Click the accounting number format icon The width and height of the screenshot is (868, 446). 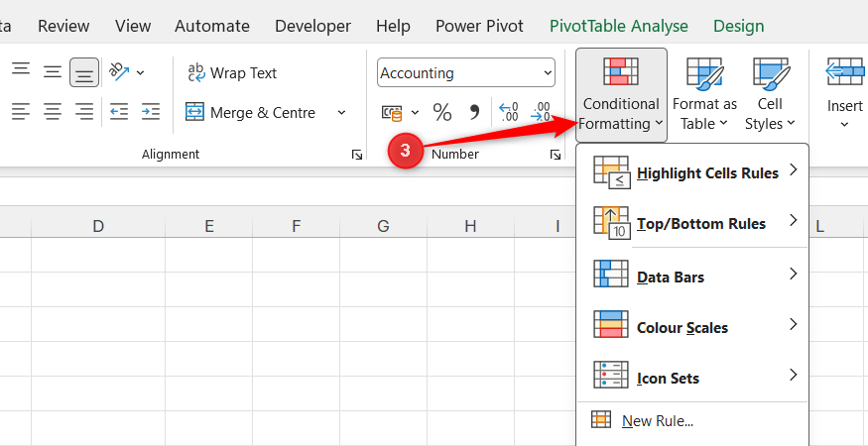(x=392, y=113)
